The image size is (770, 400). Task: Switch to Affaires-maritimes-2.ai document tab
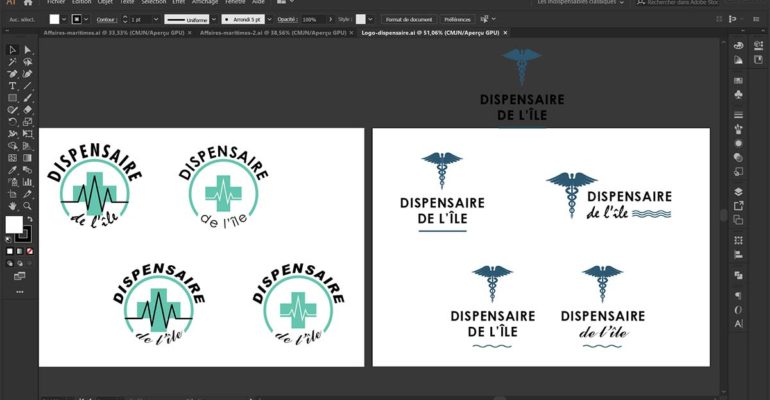[x=270, y=33]
